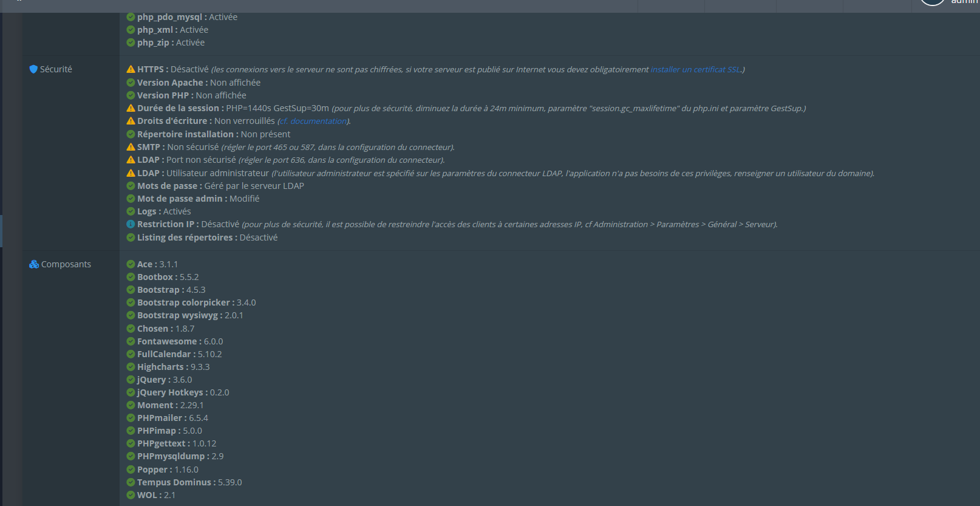Click the green check beside Tempus Dominus

(131, 482)
